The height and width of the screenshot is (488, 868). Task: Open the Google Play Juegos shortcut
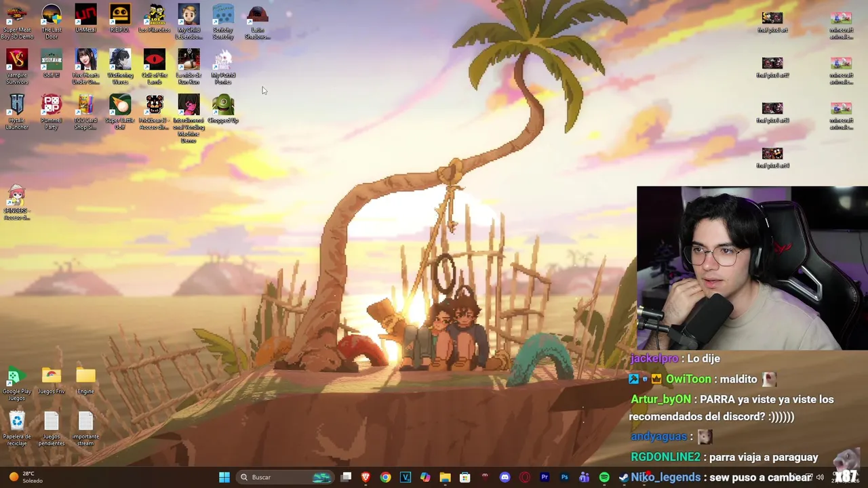coord(17,384)
